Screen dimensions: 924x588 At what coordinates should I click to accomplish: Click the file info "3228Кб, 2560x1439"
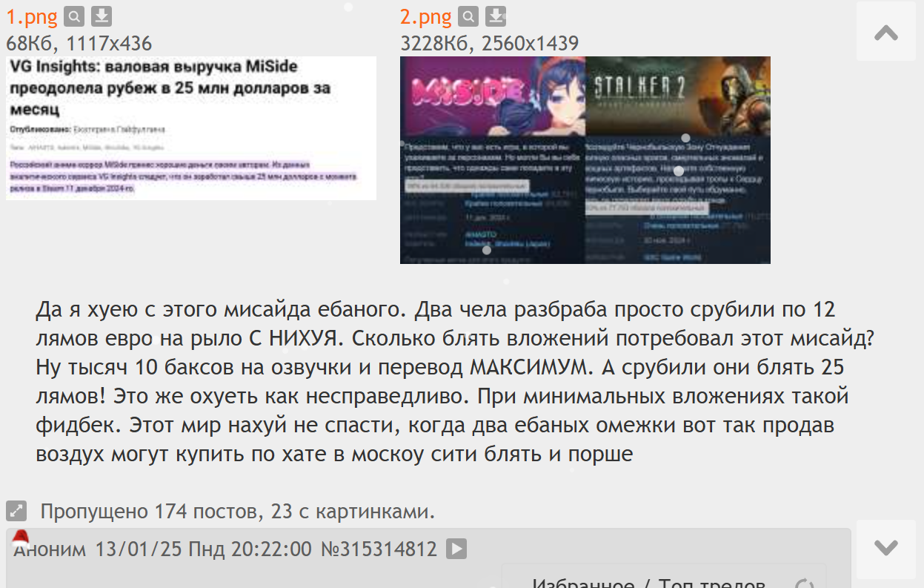(x=490, y=43)
